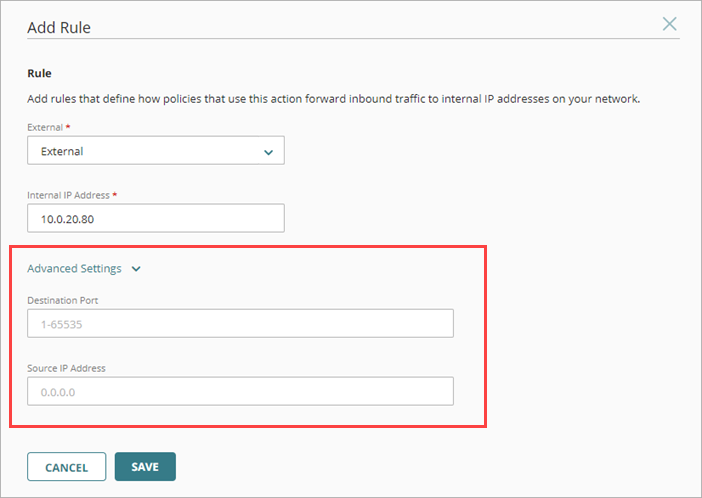Viewport: 702px width, 498px height.
Task: Click the Source IP Address label
Action: 66,368
